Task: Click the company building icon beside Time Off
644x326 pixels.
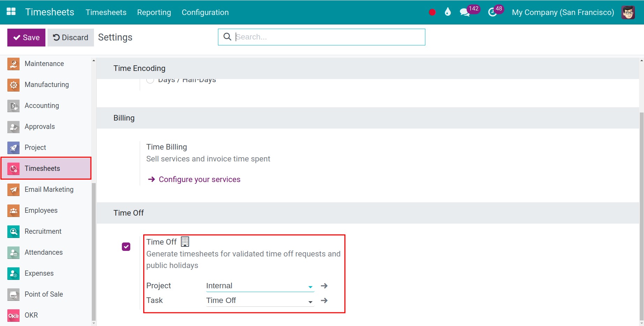Action: tap(185, 241)
